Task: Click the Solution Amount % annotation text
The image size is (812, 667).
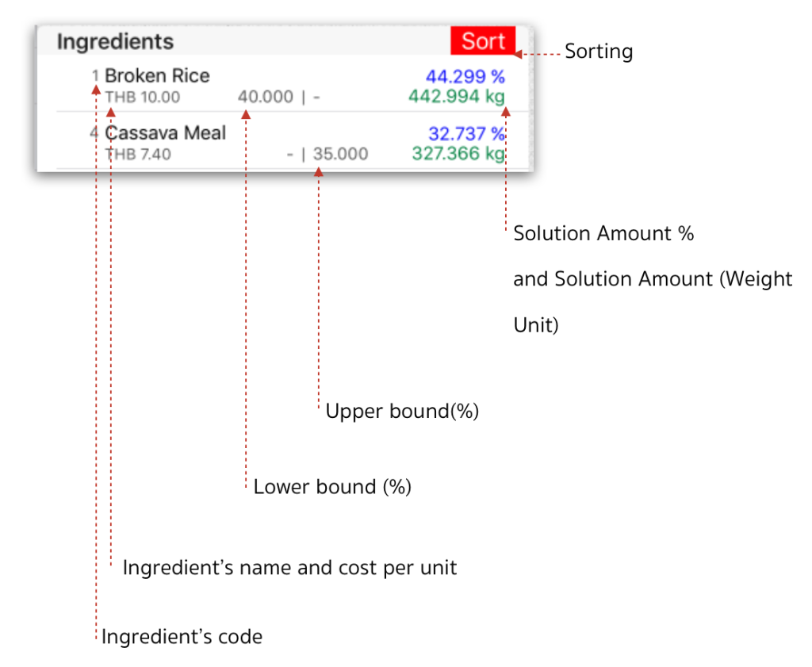Action: 603,234
